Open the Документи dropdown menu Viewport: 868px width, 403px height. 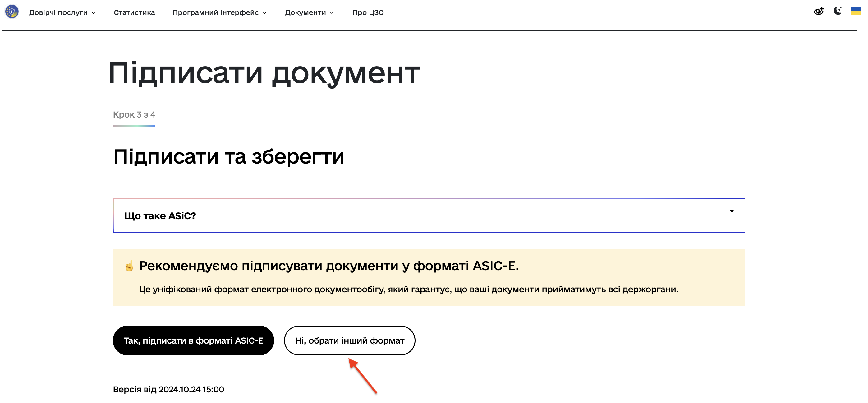tap(305, 12)
